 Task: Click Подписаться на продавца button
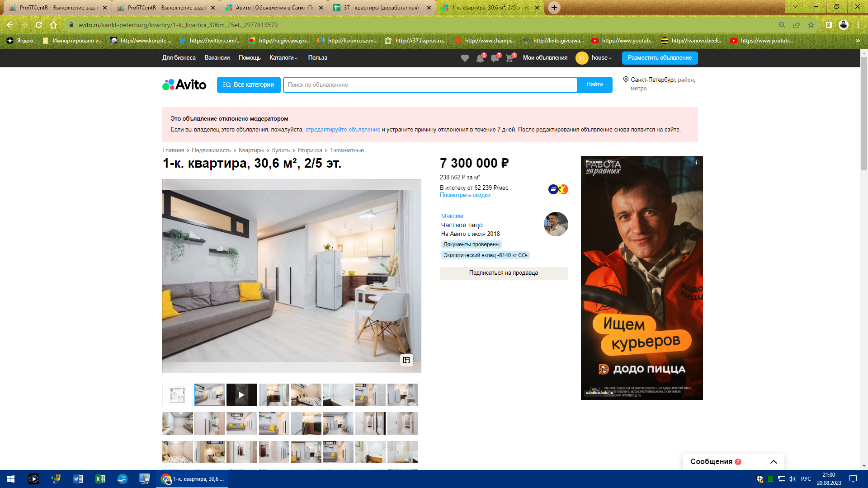tap(503, 273)
